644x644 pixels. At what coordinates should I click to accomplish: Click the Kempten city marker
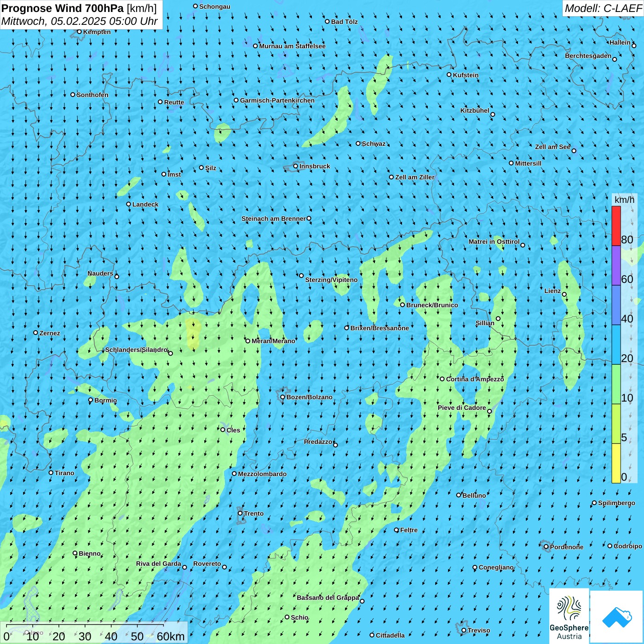point(79,32)
